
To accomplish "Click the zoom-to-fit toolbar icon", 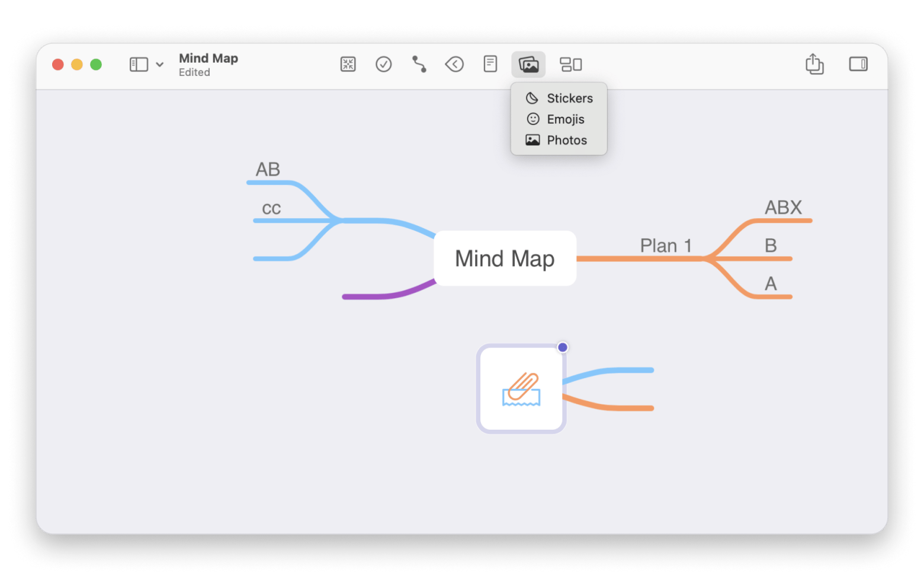I will coord(348,64).
